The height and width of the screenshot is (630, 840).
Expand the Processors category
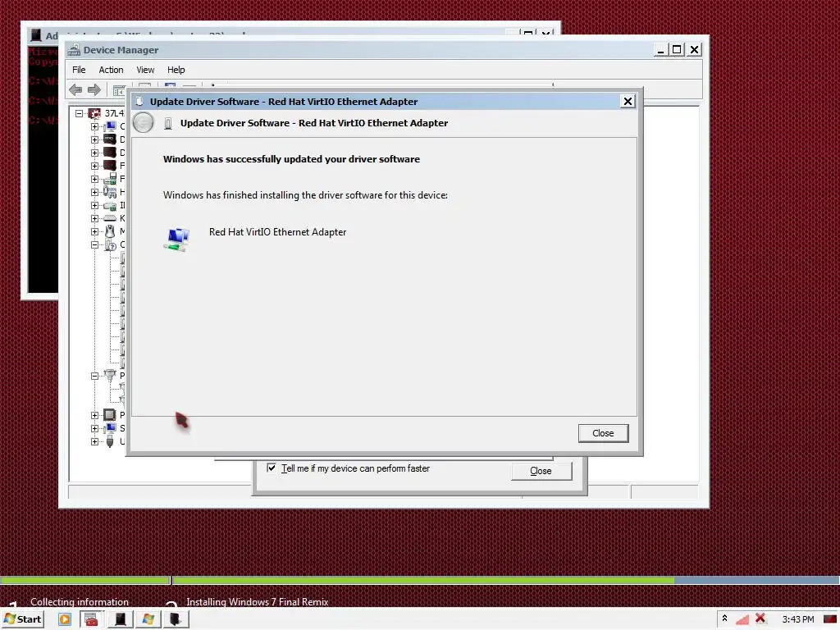[95, 415]
